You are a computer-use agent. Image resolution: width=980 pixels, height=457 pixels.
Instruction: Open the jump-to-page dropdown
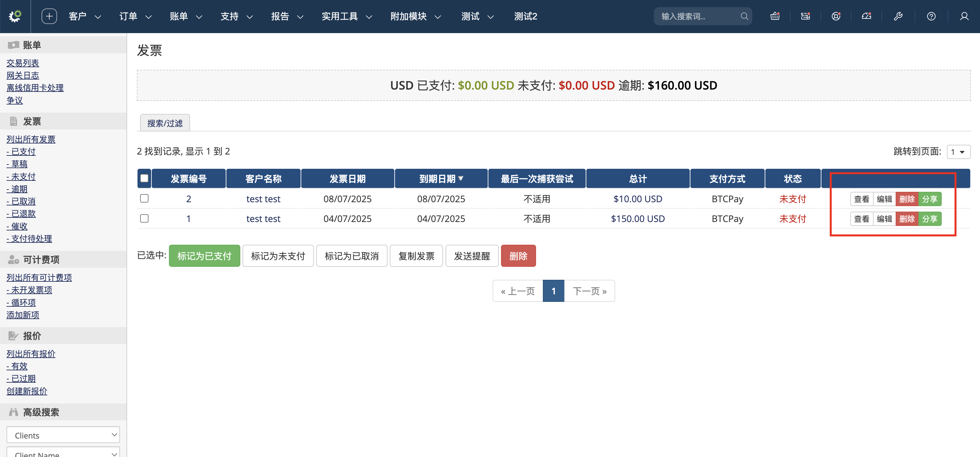coord(958,152)
